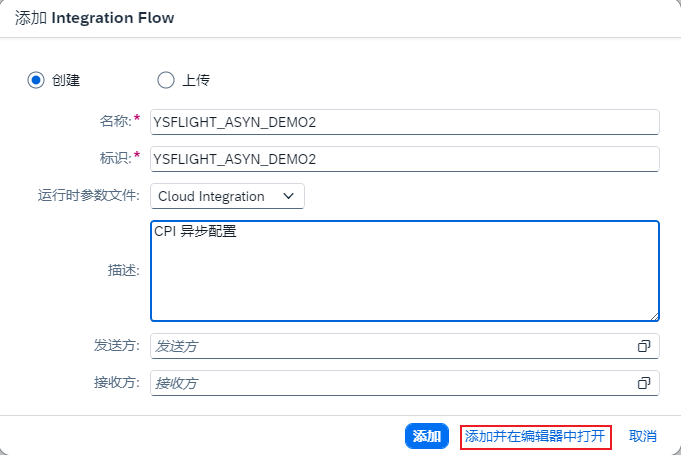Click the description textarea resize handle
681x455 pixels.
(x=653, y=315)
